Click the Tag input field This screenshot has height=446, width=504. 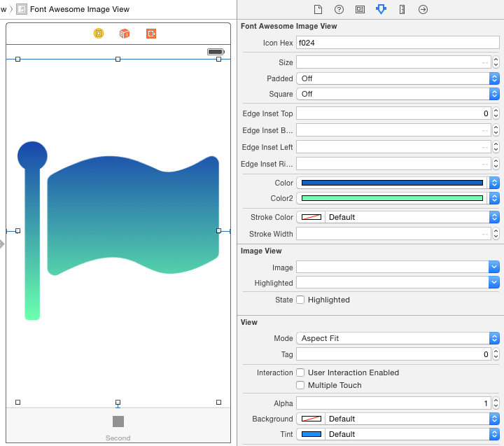coord(393,354)
